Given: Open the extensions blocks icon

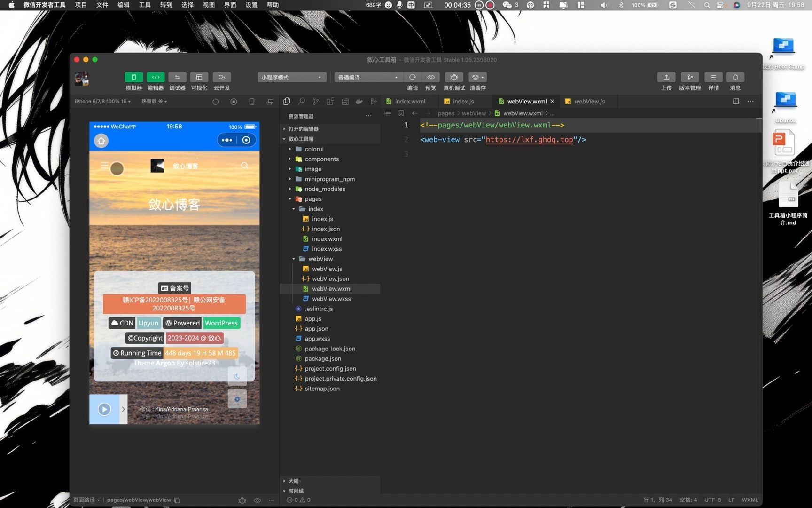Looking at the screenshot, I should pyautogui.click(x=330, y=101).
